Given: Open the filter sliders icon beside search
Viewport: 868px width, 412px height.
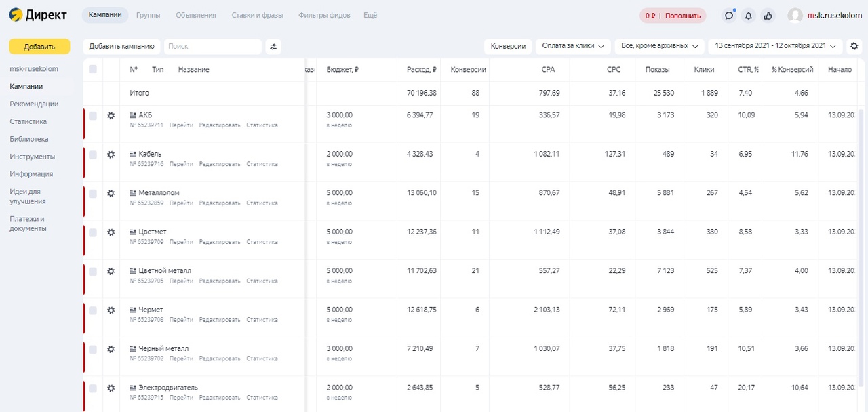Looking at the screenshot, I should point(273,46).
